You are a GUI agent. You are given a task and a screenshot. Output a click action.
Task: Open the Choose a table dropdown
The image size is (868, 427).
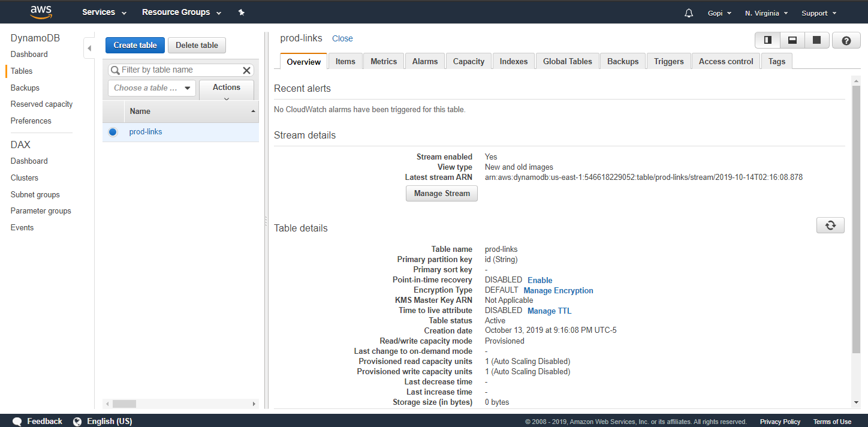click(151, 88)
